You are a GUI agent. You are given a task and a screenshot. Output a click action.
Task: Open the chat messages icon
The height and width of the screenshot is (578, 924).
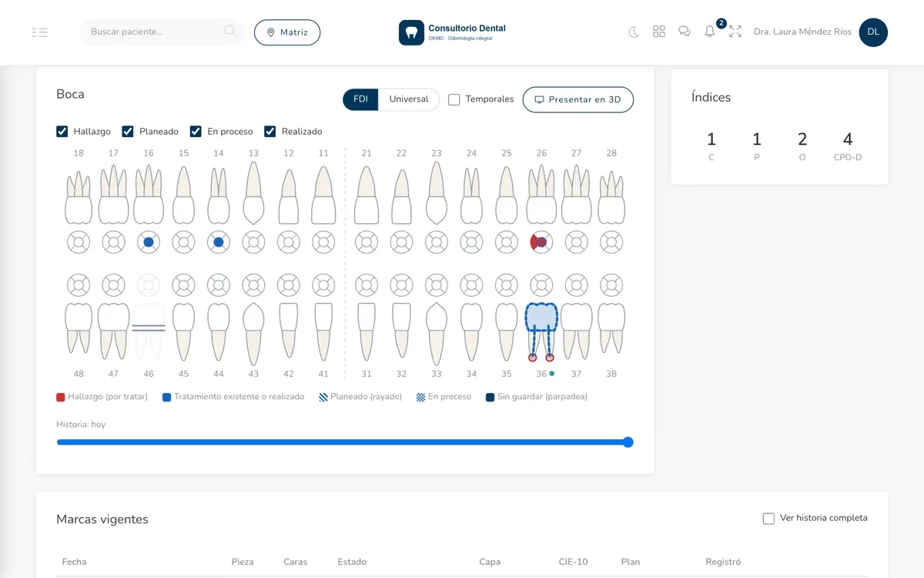point(685,32)
